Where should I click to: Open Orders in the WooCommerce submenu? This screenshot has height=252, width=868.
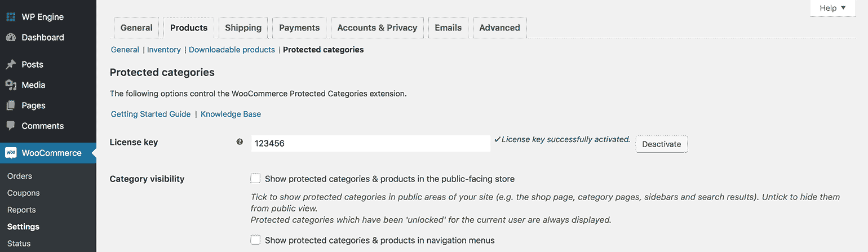[20, 176]
